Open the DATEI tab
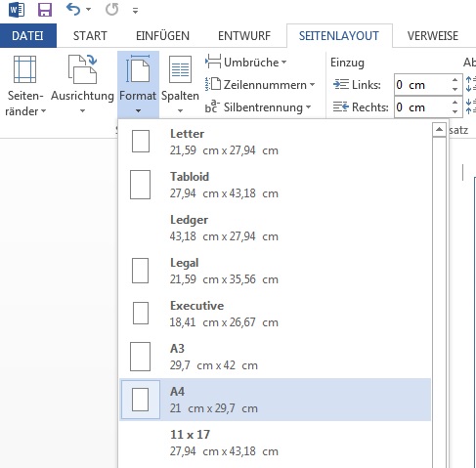Viewport: 476px width, 468px height. tap(28, 36)
